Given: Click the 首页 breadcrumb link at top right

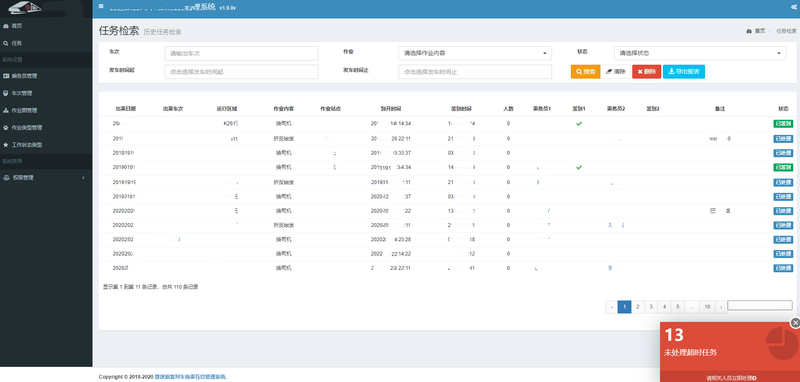Looking at the screenshot, I should click(760, 31).
